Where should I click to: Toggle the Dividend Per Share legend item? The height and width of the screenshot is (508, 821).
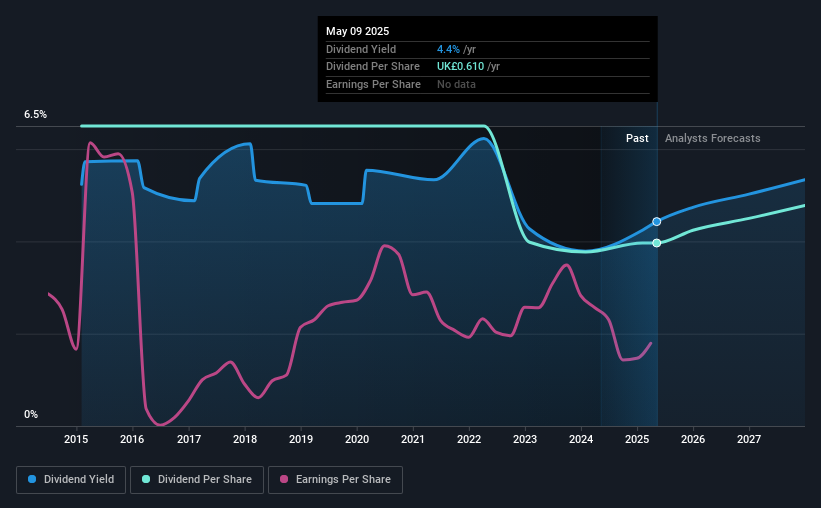pyautogui.click(x=197, y=480)
